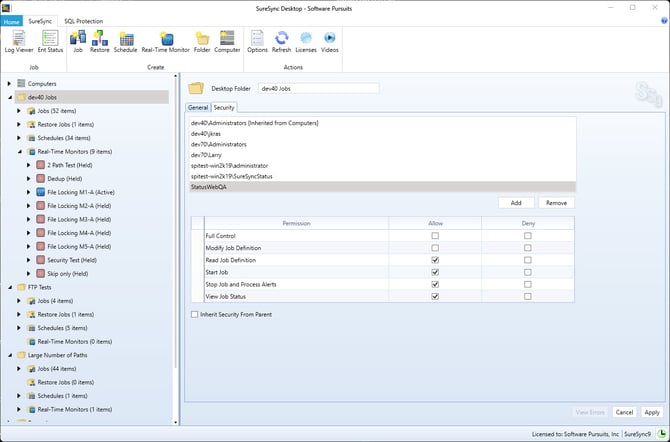Screen dimensions: 670x442
Task: Enable Allow for Modify Job Definition
Action: click(435, 248)
